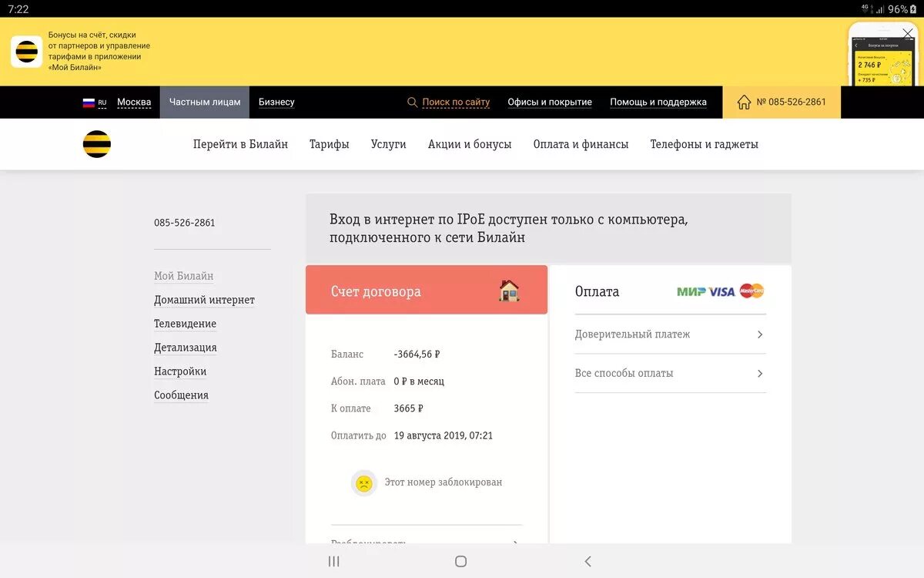Switch to Бизнесу tab
The width and height of the screenshot is (924, 578).
click(276, 102)
